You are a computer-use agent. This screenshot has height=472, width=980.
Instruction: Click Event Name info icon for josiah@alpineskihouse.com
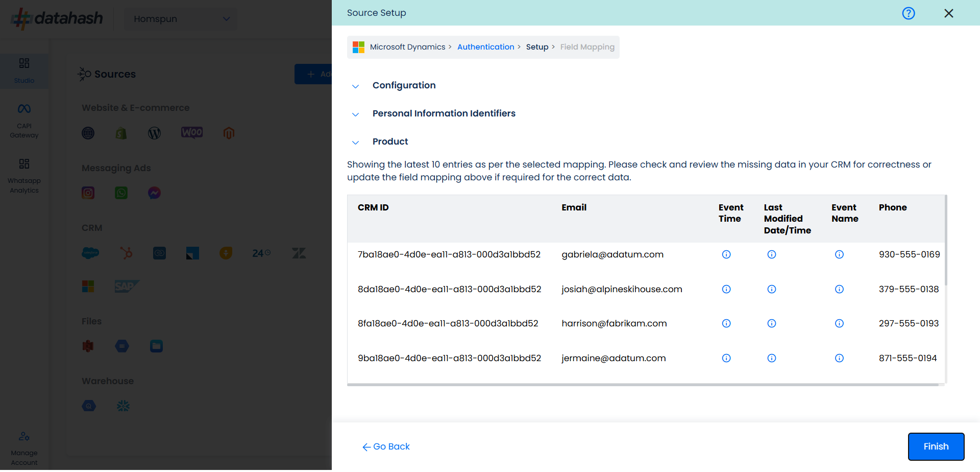(839, 289)
